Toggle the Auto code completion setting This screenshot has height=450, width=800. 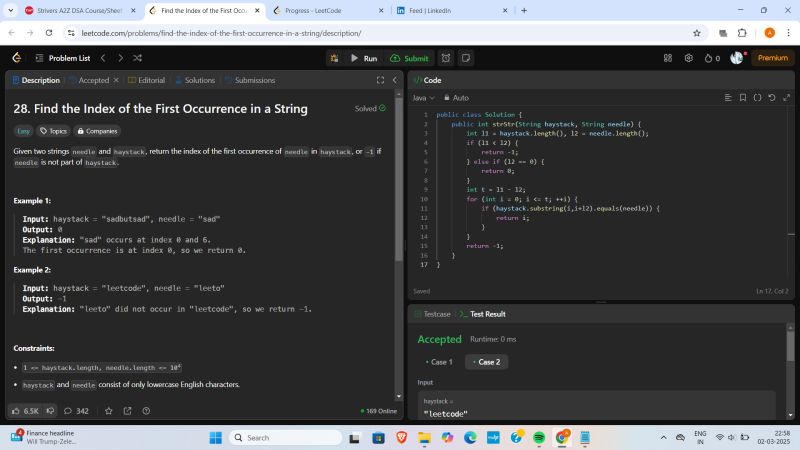(x=456, y=98)
